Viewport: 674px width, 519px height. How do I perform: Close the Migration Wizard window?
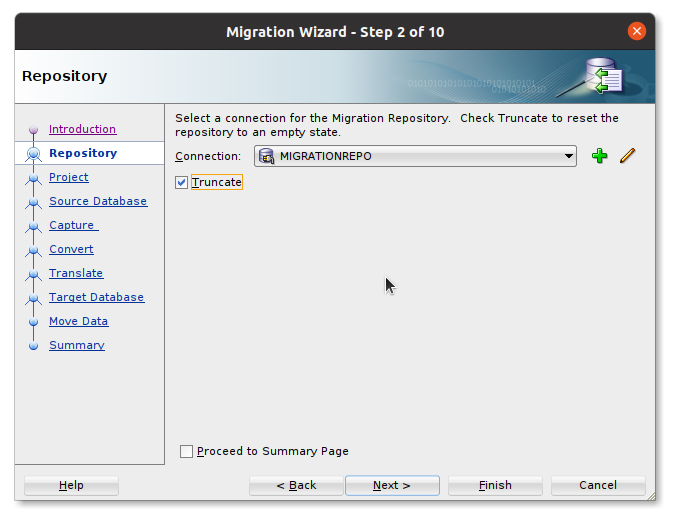[637, 31]
